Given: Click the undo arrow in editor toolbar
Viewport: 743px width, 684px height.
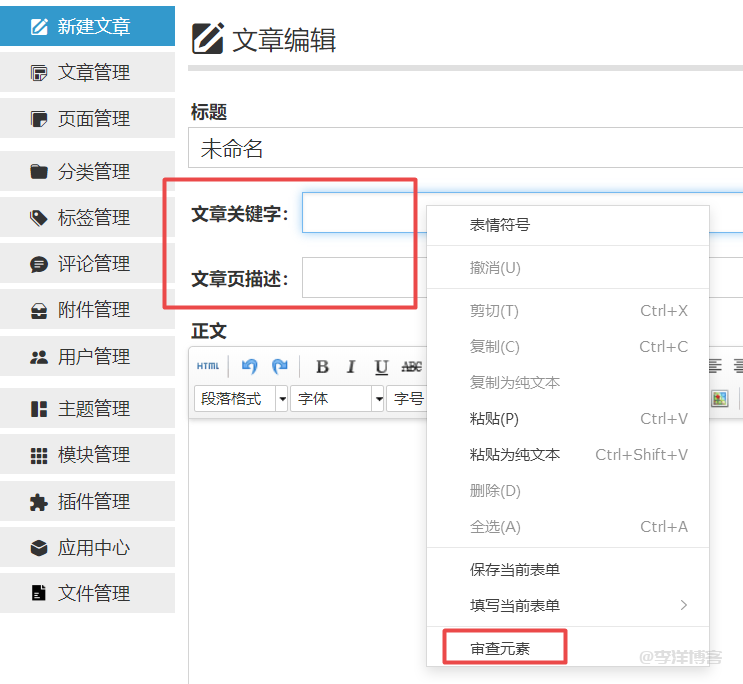Looking at the screenshot, I should pyautogui.click(x=250, y=366).
